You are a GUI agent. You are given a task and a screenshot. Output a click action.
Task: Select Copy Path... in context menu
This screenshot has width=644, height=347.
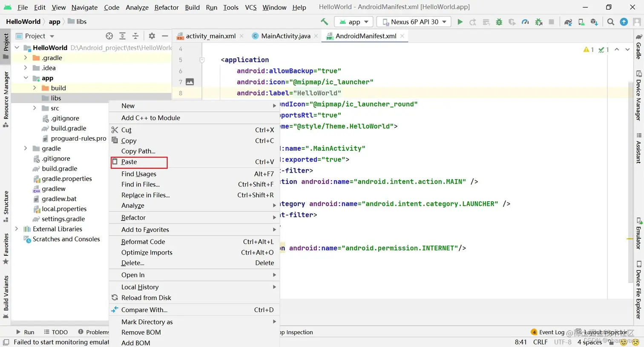pos(194,151)
